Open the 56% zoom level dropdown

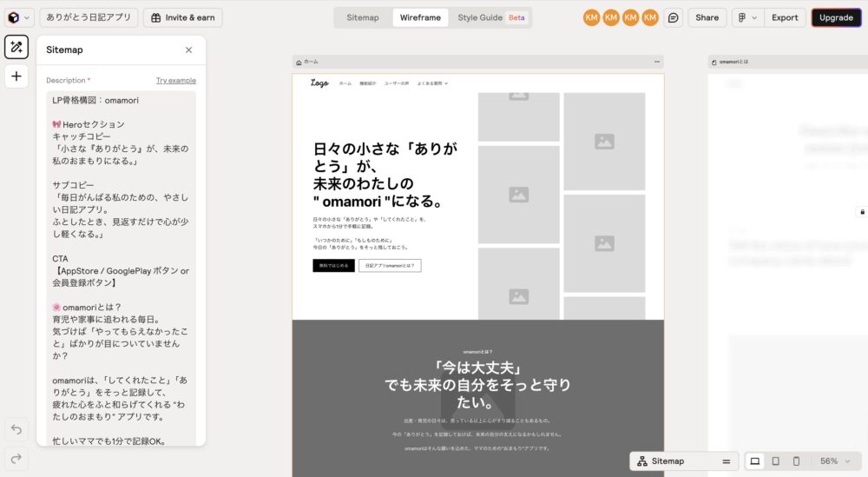835,461
